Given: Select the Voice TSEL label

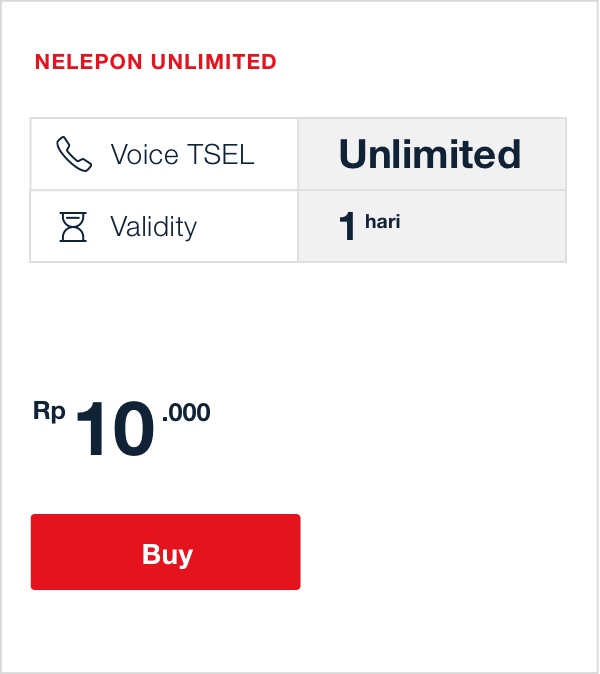Looking at the screenshot, I should coord(182,155).
